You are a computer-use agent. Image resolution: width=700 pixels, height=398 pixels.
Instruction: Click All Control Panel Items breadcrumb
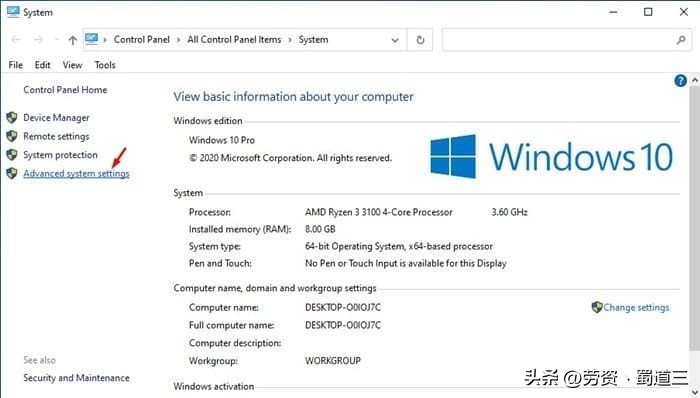click(234, 40)
